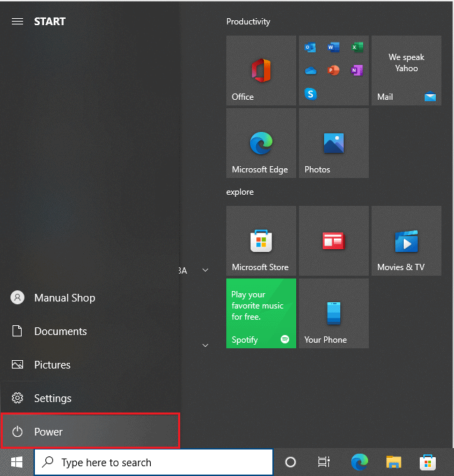Launch Microsoft Edge from the tile

[x=261, y=143]
